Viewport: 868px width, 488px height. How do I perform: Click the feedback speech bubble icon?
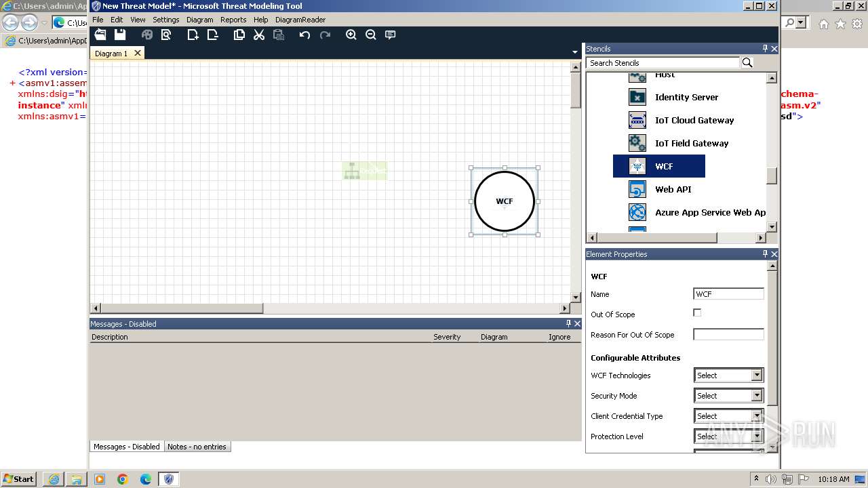tap(391, 35)
